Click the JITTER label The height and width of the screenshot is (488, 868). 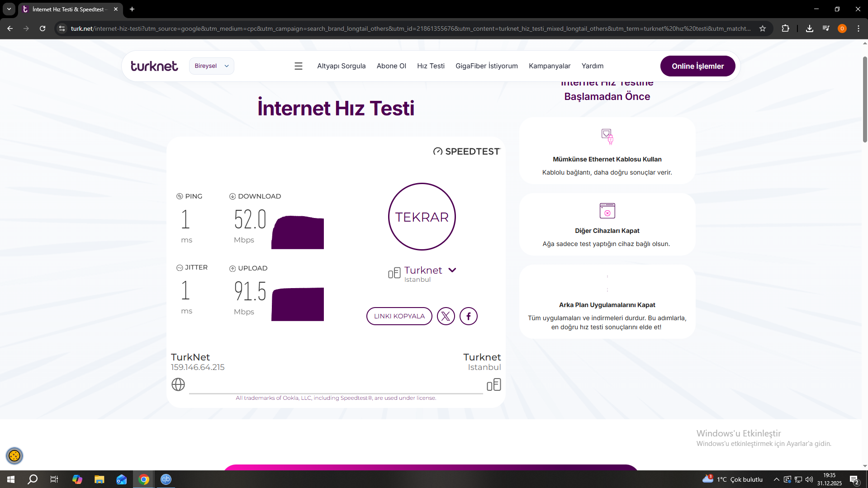pos(196,267)
